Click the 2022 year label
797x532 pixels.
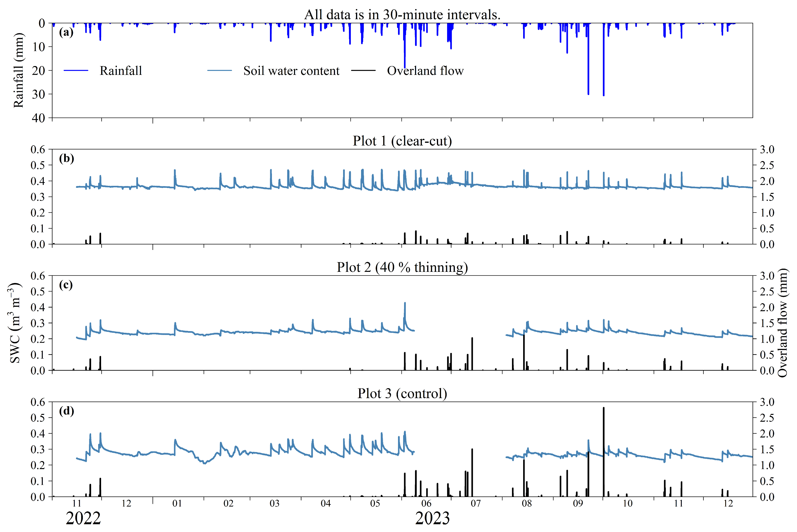pyautogui.click(x=83, y=518)
